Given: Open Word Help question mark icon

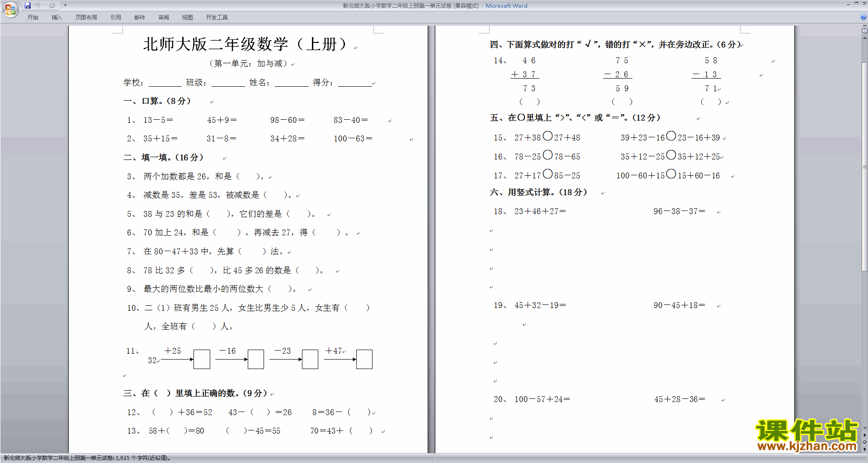Looking at the screenshot, I should coord(863,18).
